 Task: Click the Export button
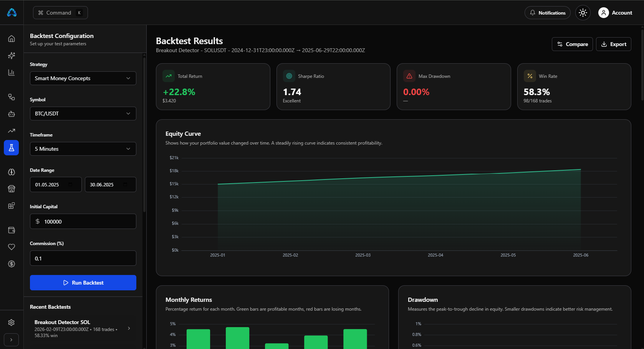pyautogui.click(x=614, y=44)
